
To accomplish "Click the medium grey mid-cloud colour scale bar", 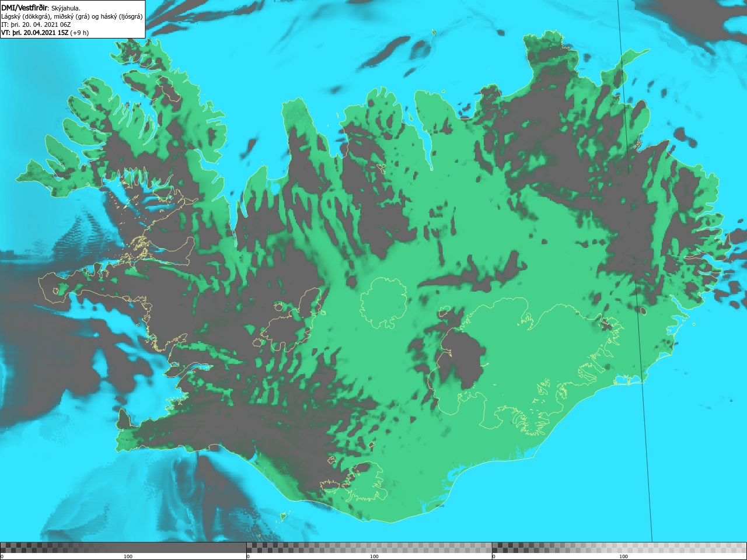I will (369, 547).
